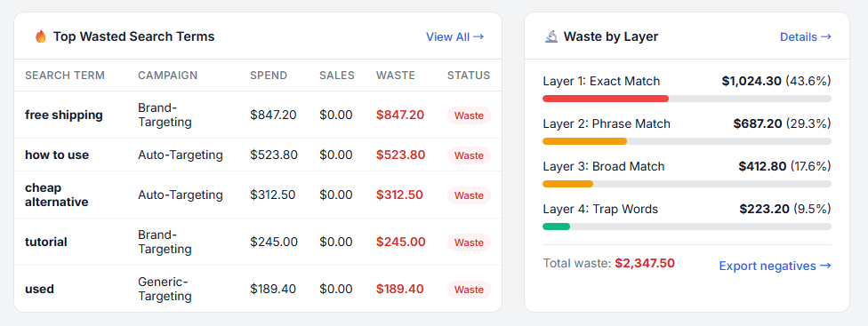Click the Layer 2 Phrase Match progress bar
The image size is (868, 326).
point(687,141)
